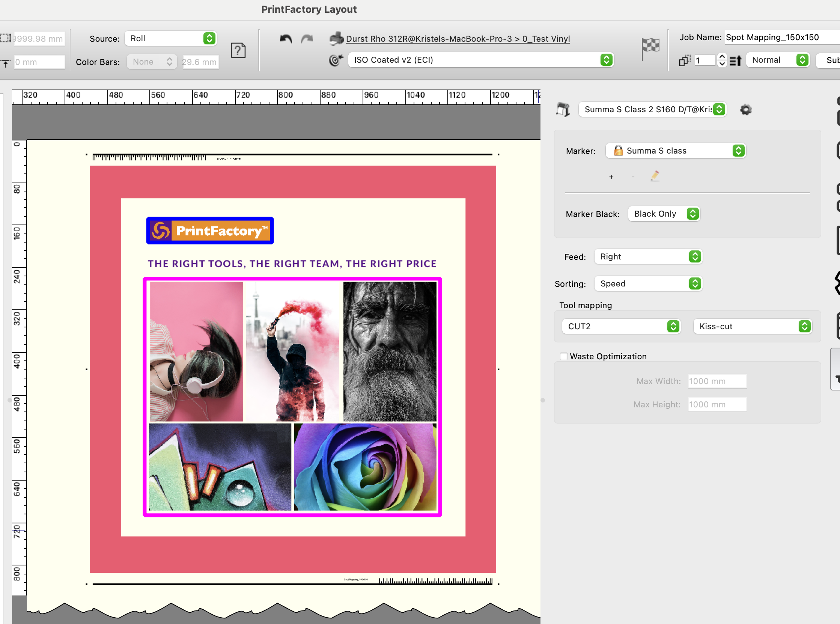Screen dimensions: 840x624
Task: Open cutter settings gear icon
Action: point(746,110)
